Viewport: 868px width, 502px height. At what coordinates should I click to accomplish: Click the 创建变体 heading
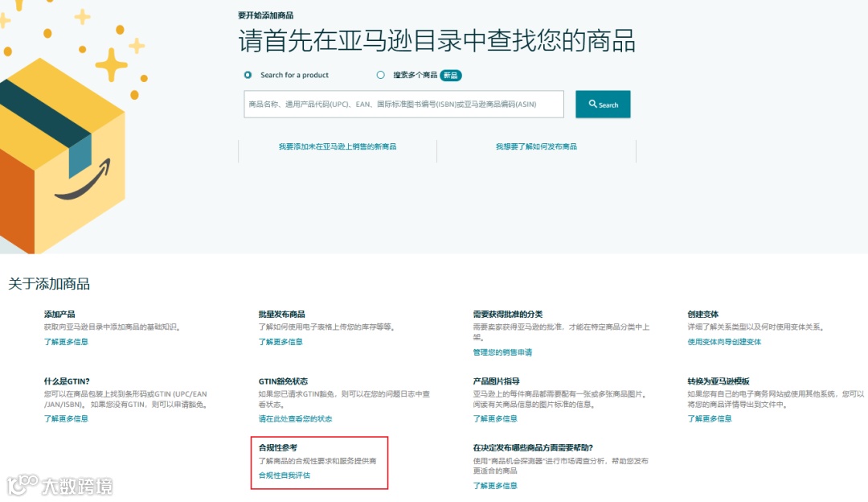point(703,315)
